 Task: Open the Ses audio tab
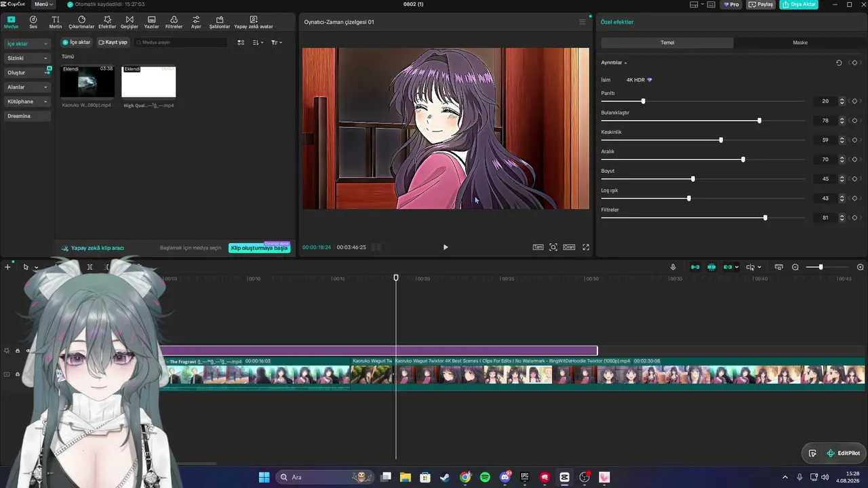(33, 22)
